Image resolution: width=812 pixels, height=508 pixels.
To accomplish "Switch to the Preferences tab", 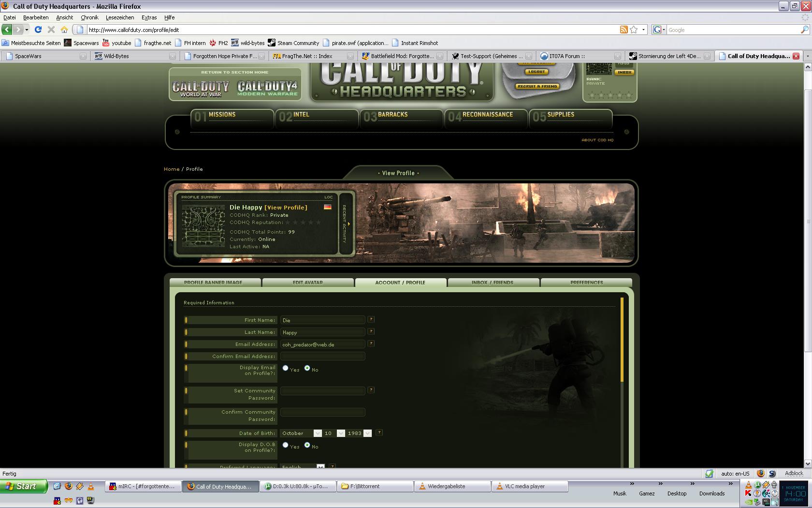I will click(586, 283).
